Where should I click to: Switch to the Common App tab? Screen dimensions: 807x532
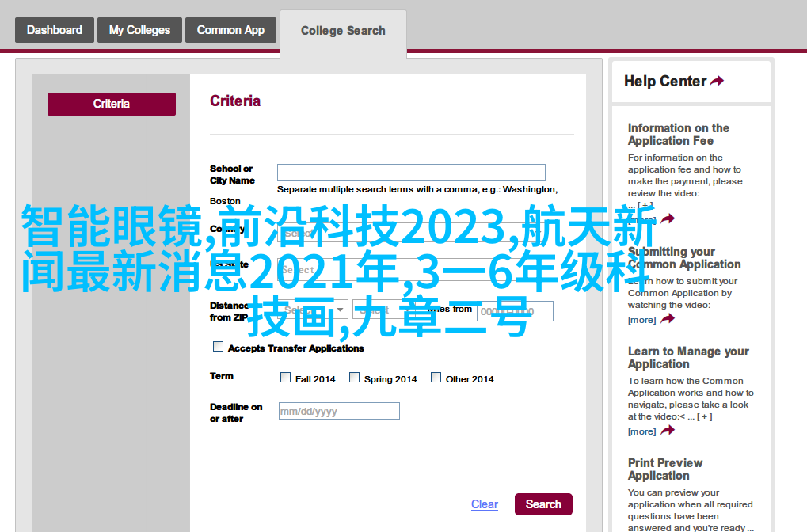click(230, 30)
